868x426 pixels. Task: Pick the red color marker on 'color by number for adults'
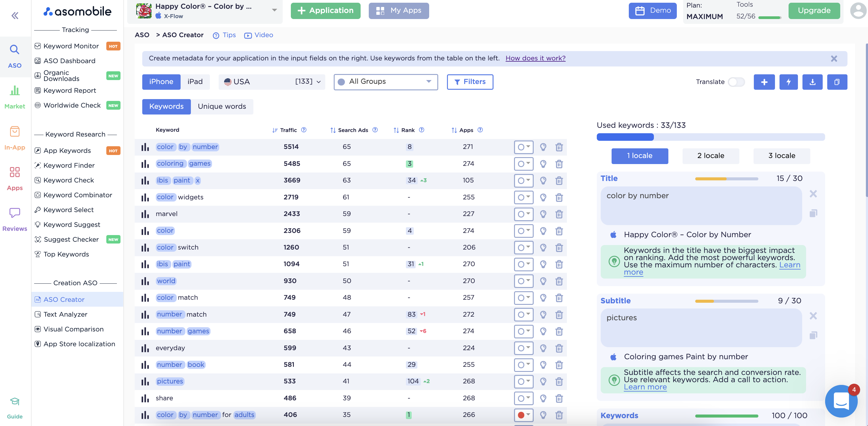pos(521,415)
